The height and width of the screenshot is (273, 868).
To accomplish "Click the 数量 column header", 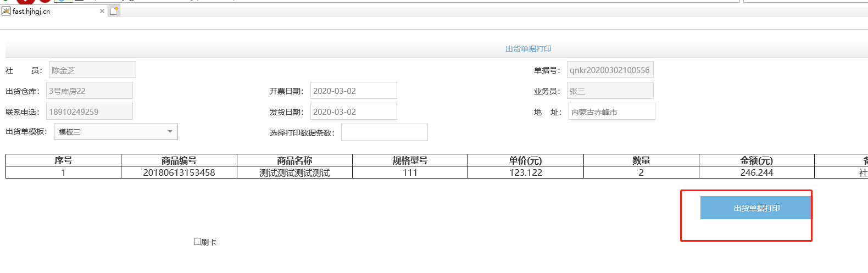I will click(x=641, y=160).
